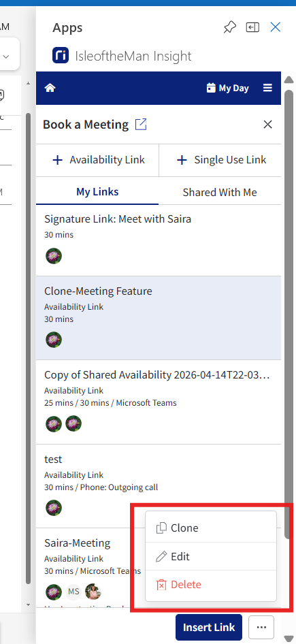
Task: Click avatar under Signature Link entry
Action: pyautogui.click(x=54, y=256)
